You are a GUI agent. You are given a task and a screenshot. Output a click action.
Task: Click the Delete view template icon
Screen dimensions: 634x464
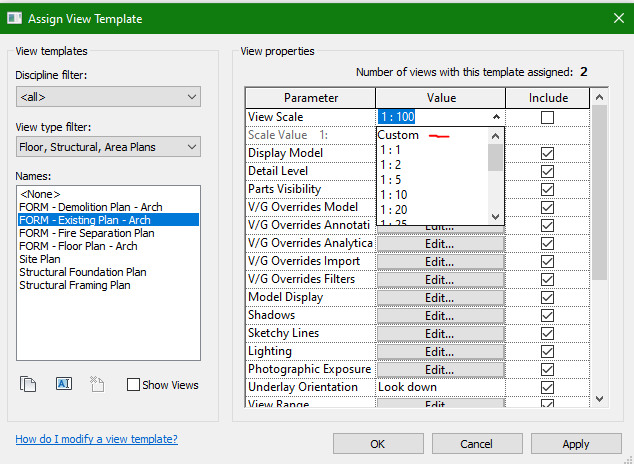pos(97,384)
